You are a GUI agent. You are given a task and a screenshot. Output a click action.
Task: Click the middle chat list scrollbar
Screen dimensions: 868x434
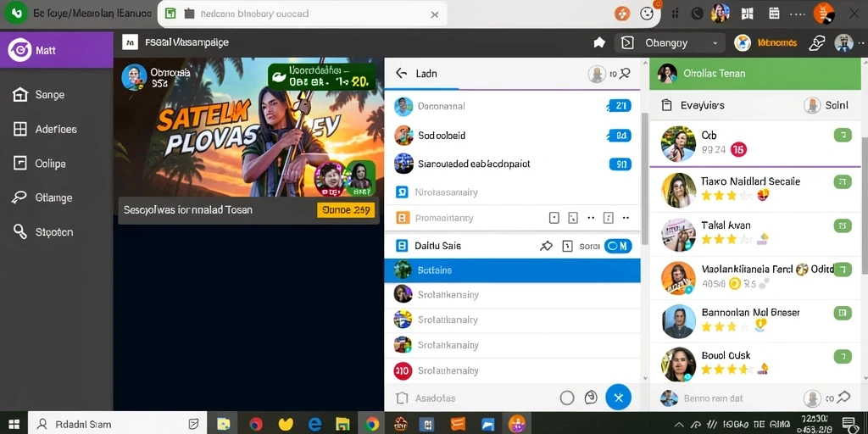pos(644,177)
